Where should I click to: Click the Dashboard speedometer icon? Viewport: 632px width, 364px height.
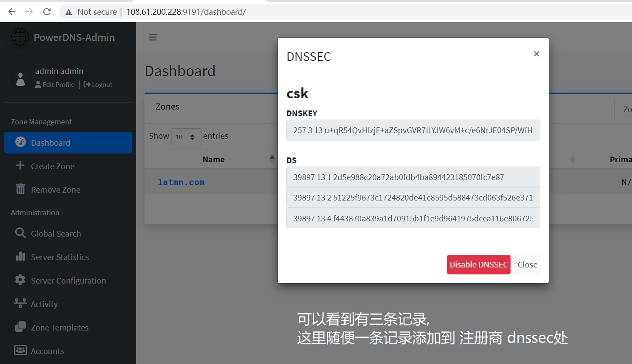[x=20, y=143]
